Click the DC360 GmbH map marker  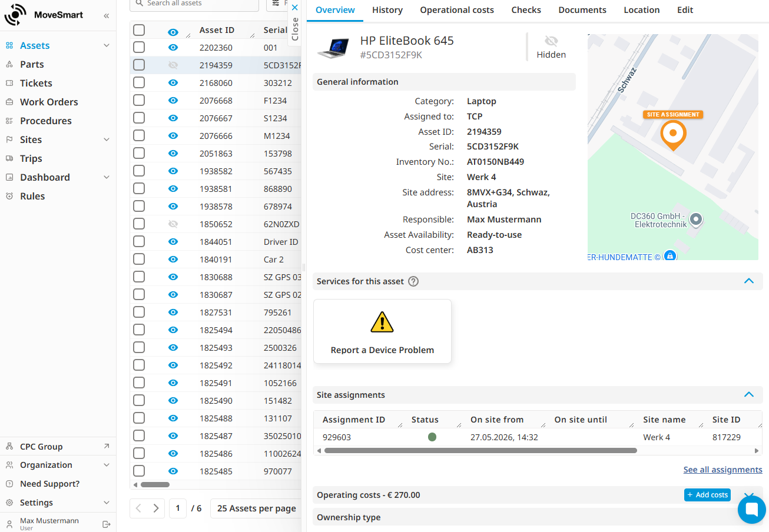tap(697, 220)
